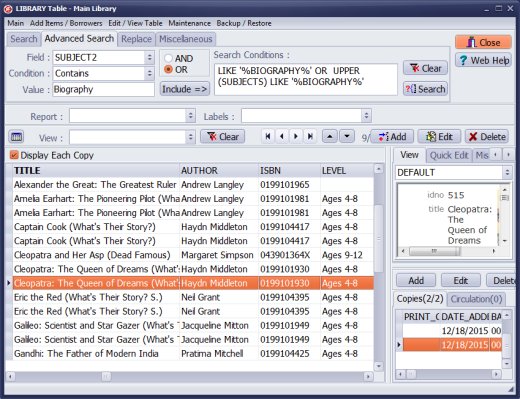
Task: Go to next record arrow
Action: pos(296,136)
